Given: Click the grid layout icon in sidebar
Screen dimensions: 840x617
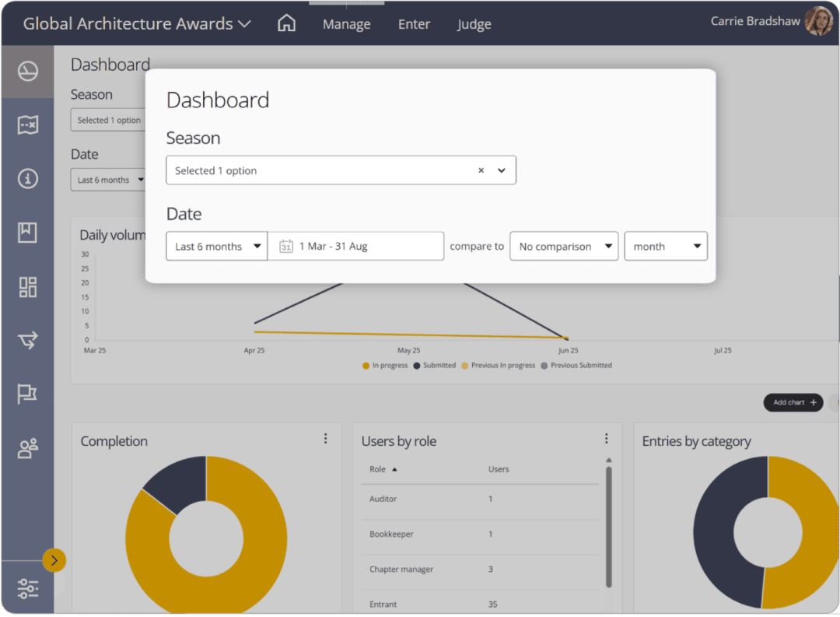Looking at the screenshot, I should click(28, 286).
